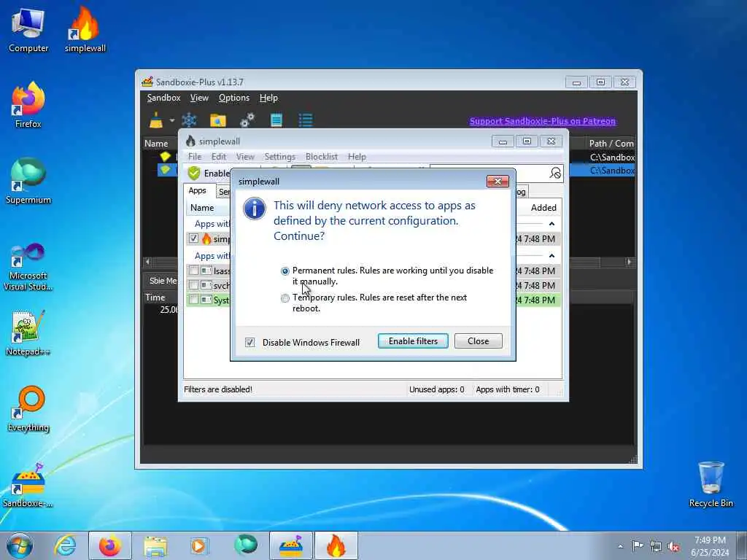The width and height of the screenshot is (747, 560).
Task: Select the highlighted yellow sandbox row icon
Action: pyautogui.click(x=166, y=170)
